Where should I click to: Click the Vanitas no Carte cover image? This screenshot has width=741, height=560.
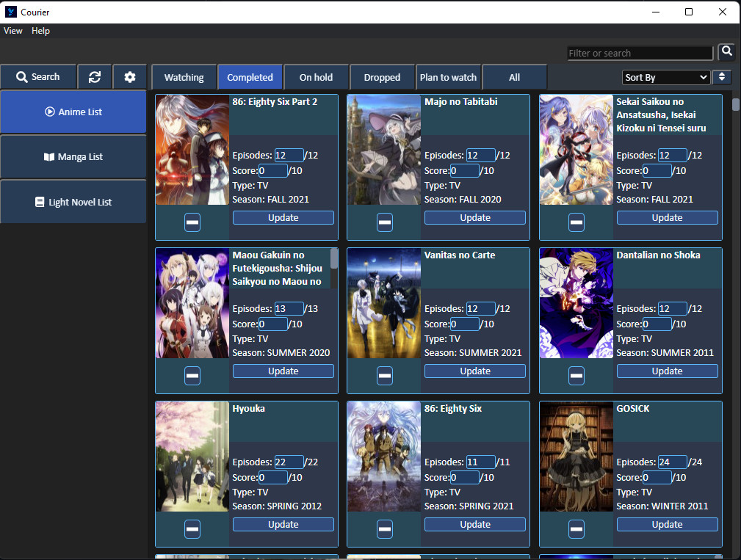point(384,303)
